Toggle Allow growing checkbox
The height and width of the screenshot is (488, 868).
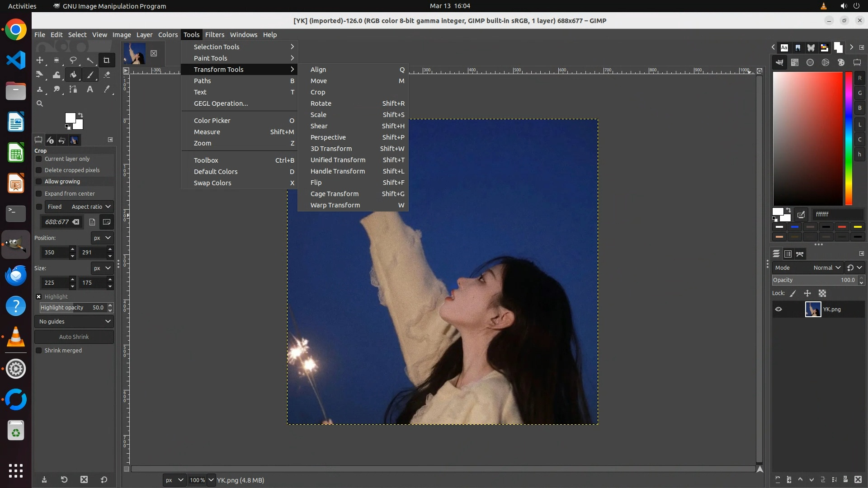point(39,182)
